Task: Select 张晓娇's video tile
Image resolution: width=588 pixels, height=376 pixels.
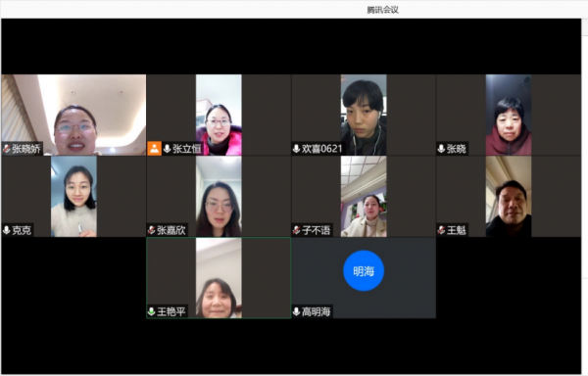Action: click(x=73, y=115)
